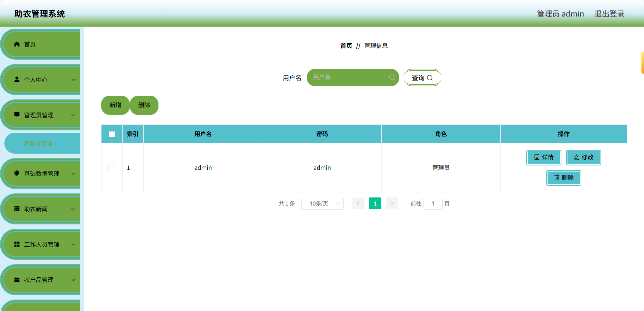644x311 pixels.
Task: Collapse the 管理员管理 menu chevron
Action: 74,115
